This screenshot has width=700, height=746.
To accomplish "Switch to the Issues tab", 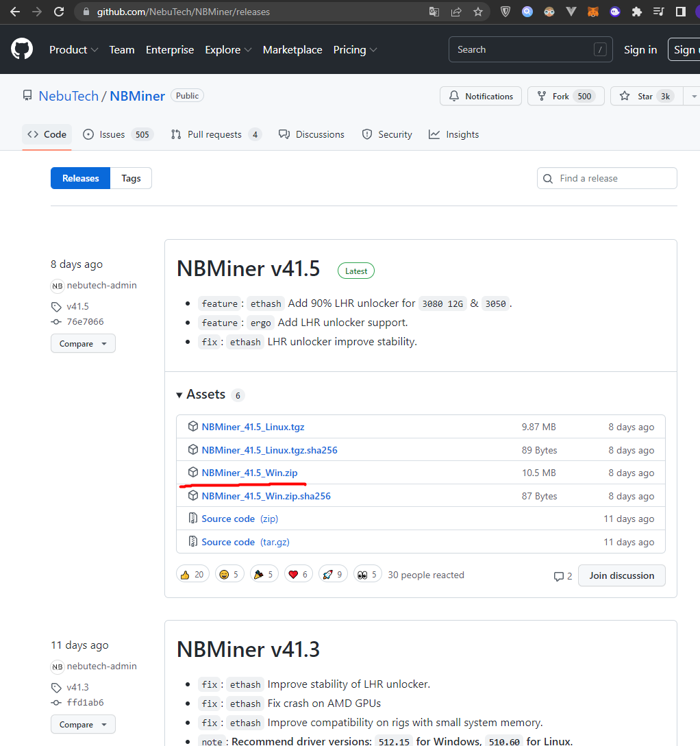I will (x=118, y=134).
